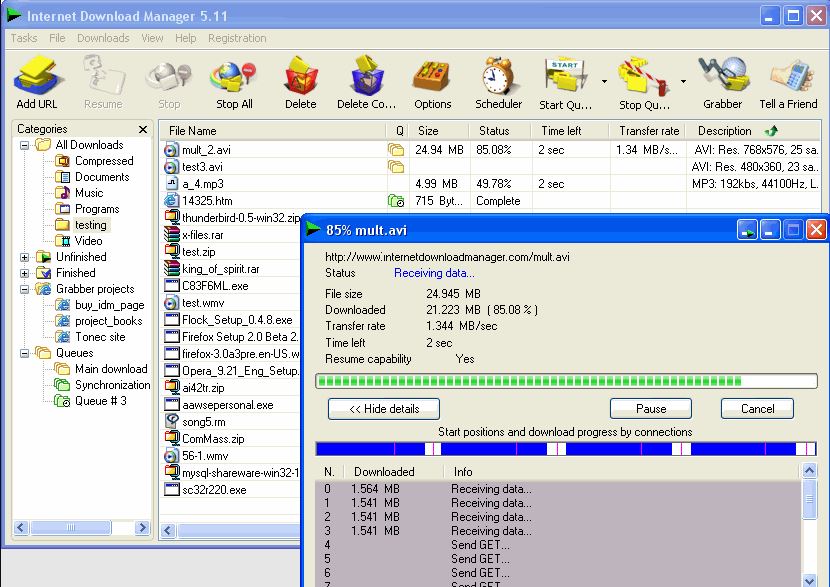Select the Music category folder
Image resolution: width=830 pixels, height=587 pixels.
click(79, 193)
